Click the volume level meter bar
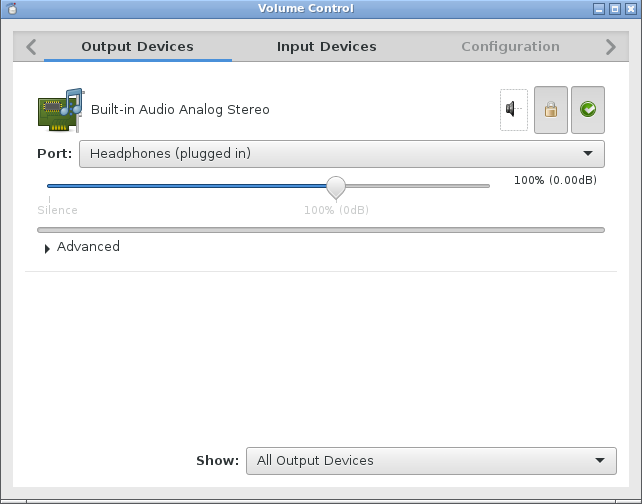The width and height of the screenshot is (642, 504). (x=321, y=230)
